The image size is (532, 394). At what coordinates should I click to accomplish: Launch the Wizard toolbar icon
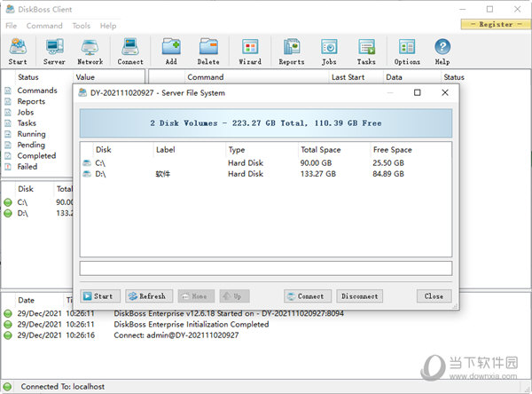pyautogui.click(x=250, y=51)
